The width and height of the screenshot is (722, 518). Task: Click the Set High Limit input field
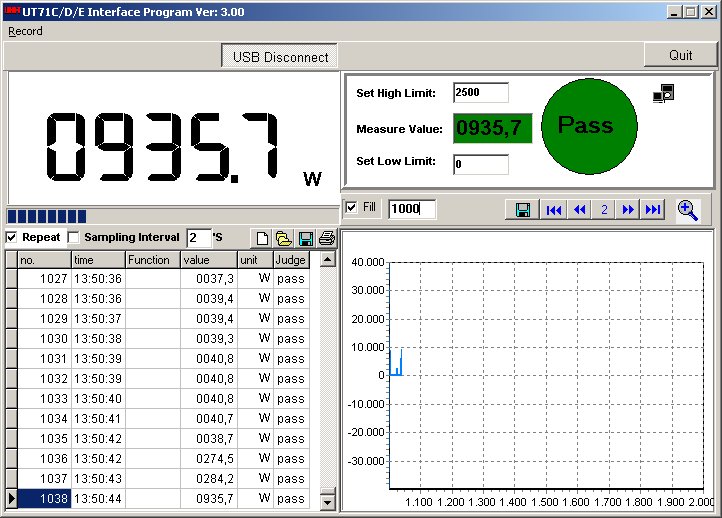[480, 93]
